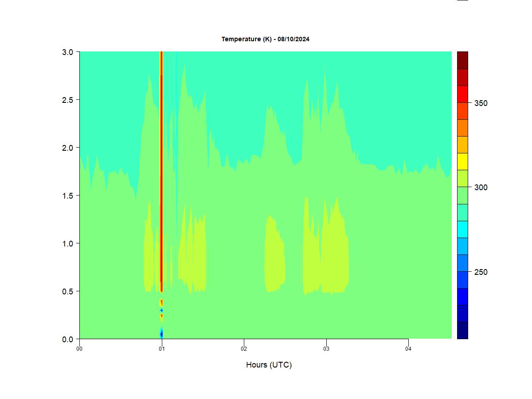Click the colorbar label 350
The image size is (532, 399).
coord(481,103)
